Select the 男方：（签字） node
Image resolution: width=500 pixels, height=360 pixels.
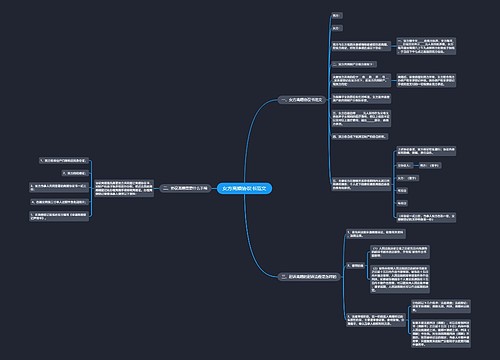pyautogui.click(x=430, y=165)
